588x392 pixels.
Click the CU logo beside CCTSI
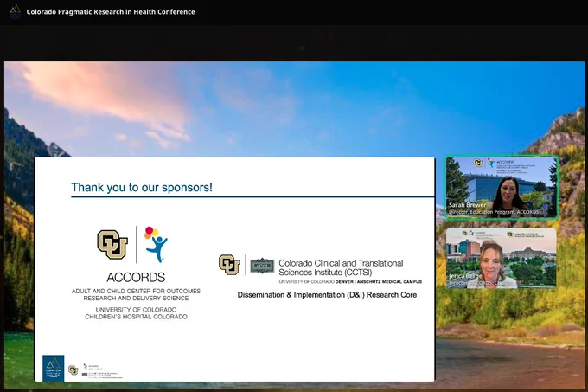229,265
